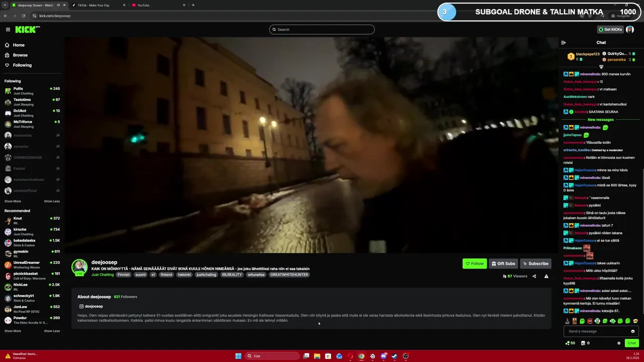Open the Testotimo channel in the Following list
This screenshot has width=644, height=362.
click(32, 102)
